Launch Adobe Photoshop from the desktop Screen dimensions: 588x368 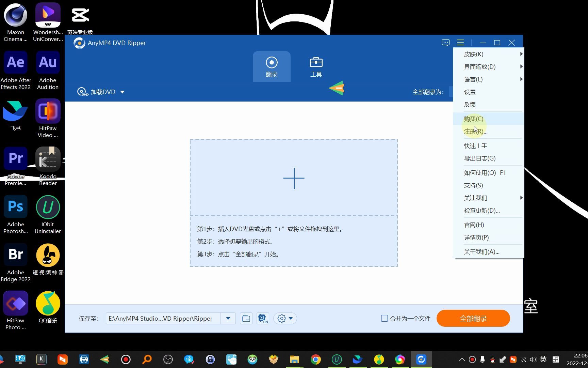(15, 206)
